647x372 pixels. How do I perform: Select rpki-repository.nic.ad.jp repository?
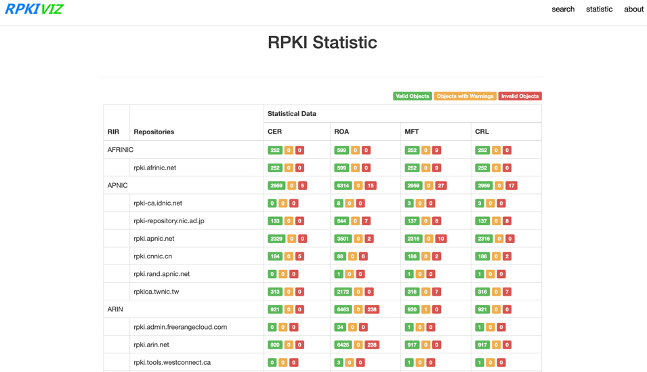[x=169, y=221]
